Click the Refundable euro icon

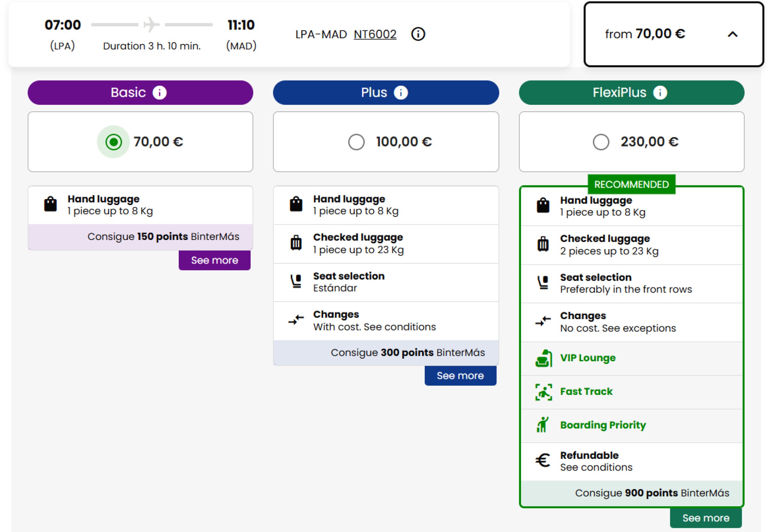point(543,461)
